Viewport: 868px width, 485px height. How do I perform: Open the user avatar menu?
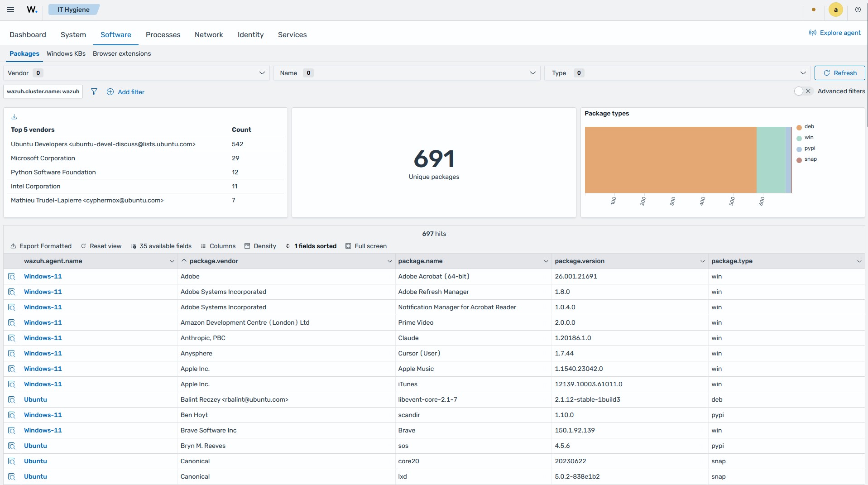pos(835,10)
